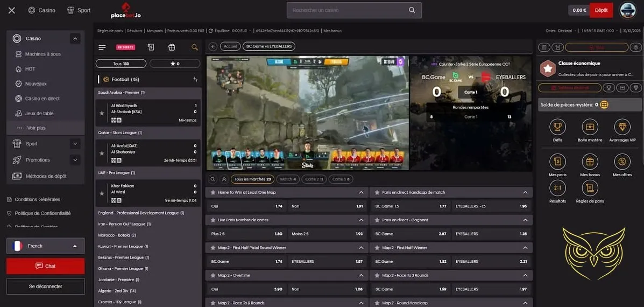
Task: Click the Se déconnecter button
Action: (x=45, y=287)
